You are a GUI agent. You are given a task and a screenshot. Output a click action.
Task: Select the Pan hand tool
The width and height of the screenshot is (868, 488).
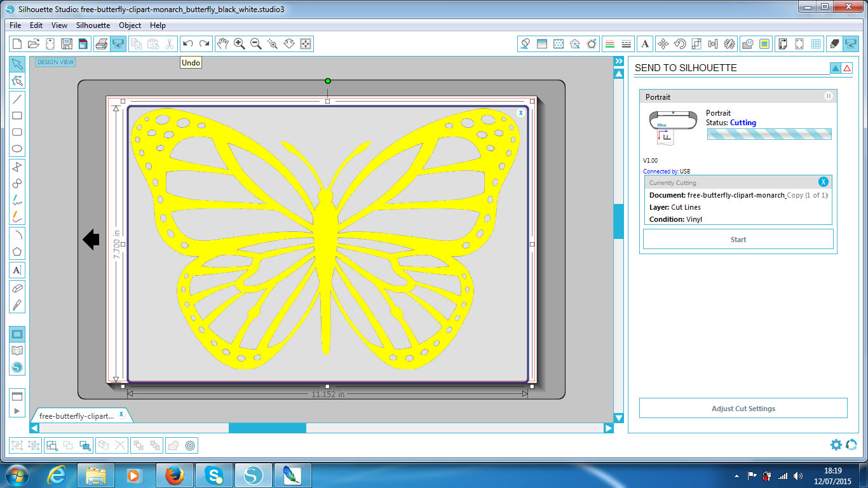tap(223, 44)
